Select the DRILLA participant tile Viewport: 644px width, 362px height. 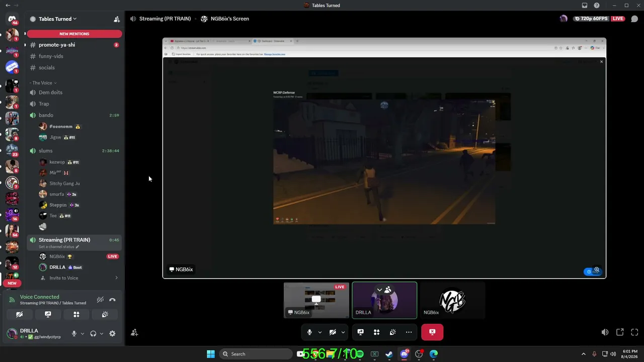point(384,300)
